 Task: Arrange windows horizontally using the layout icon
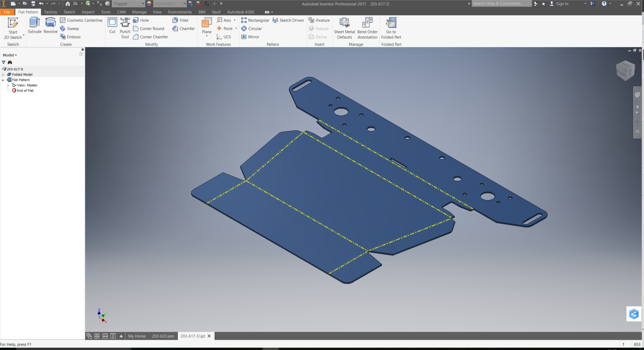pyautogui.click(x=105, y=336)
